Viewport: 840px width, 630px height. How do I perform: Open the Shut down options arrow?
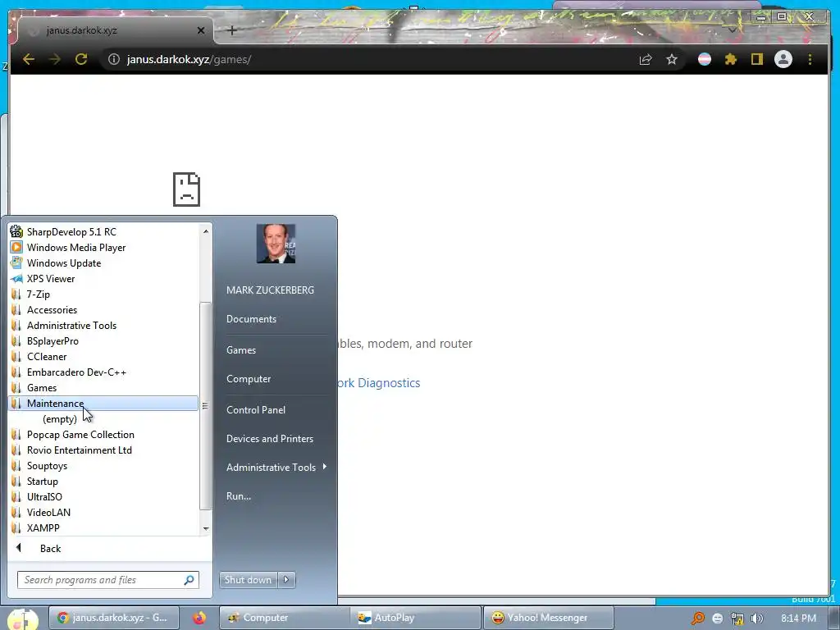pos(286,580)
